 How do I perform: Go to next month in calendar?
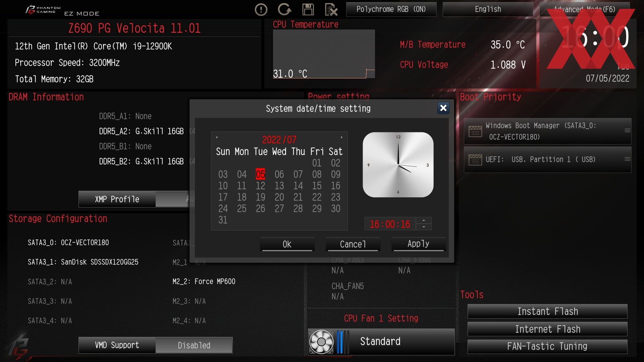click(x=341, y=137)
